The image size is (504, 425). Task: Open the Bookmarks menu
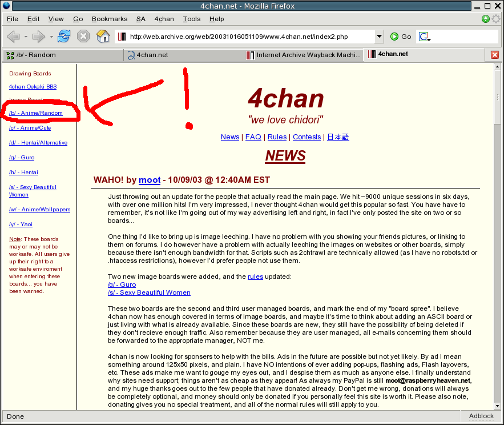(110, 19)
